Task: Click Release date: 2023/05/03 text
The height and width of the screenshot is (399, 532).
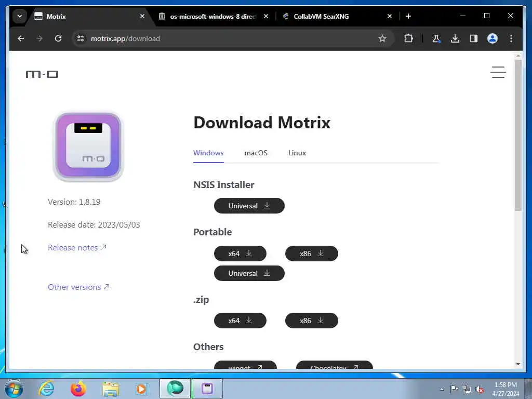Action: click(94, 224)
